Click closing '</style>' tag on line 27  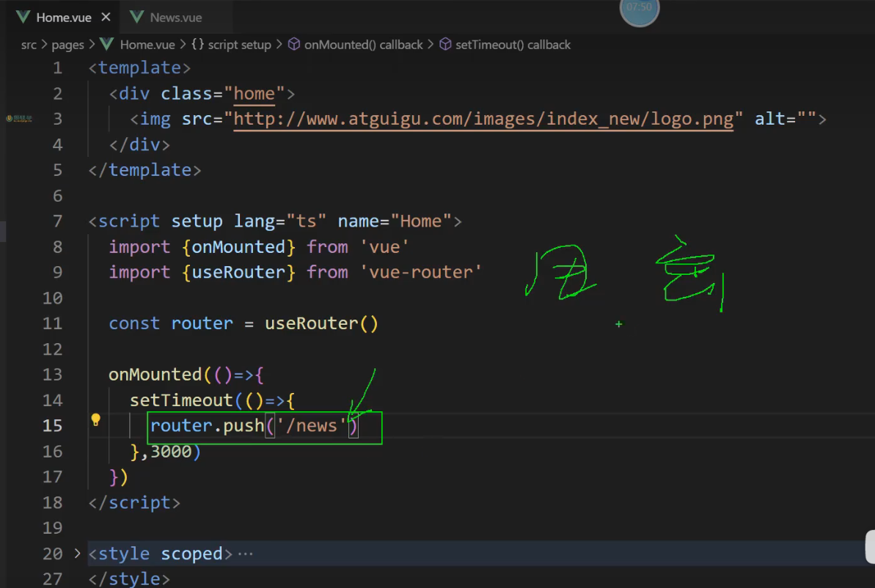click(129, 579)
